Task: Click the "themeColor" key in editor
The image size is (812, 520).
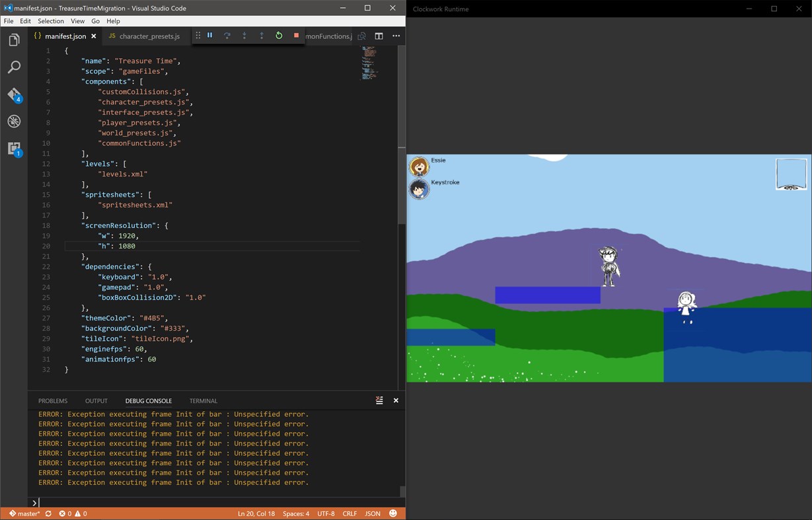Action: [x=106, y=318]
